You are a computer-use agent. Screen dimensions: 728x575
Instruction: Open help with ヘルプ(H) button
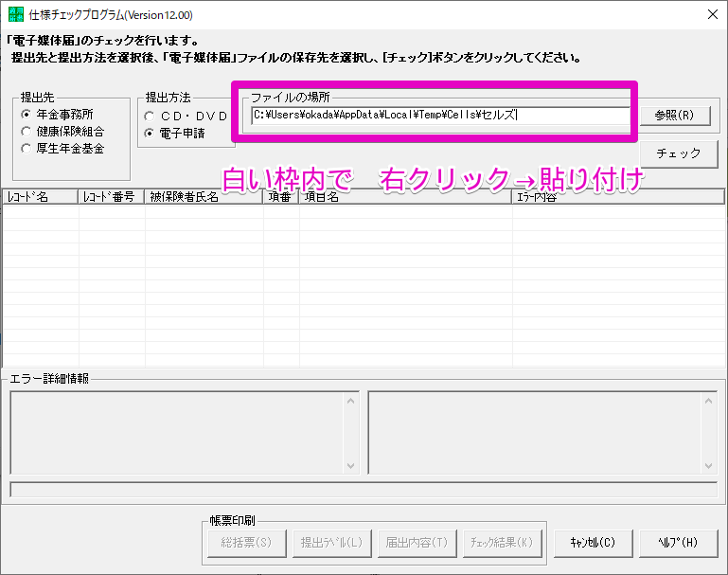[679, 543]
